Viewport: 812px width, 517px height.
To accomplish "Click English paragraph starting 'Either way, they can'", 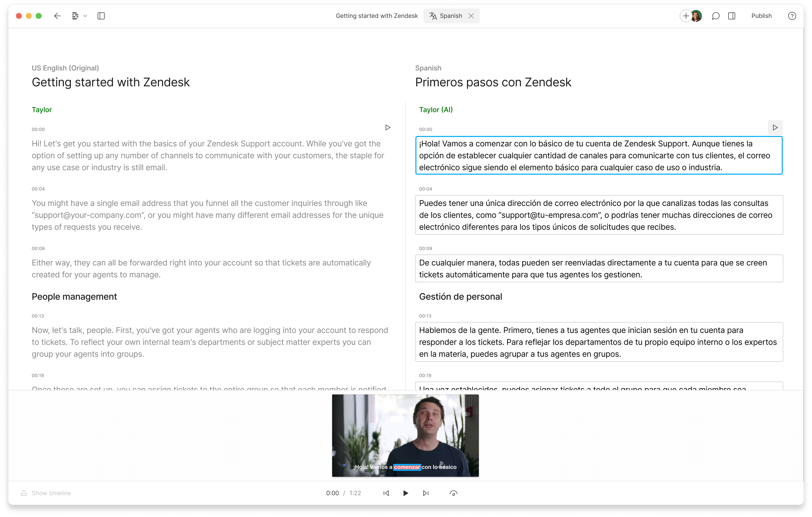I will (x=201, y=269).
